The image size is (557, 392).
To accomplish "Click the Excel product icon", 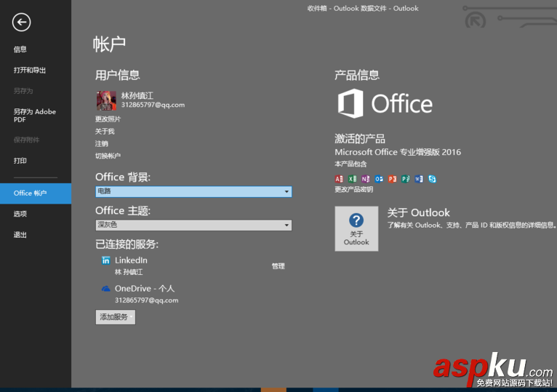I will pyautogui.click(x=352, y=179).
